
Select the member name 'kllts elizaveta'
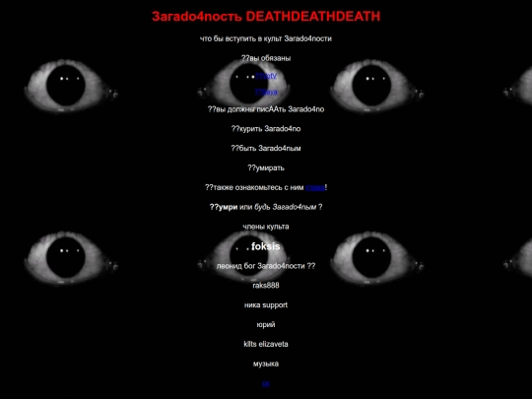click(266, 344)
